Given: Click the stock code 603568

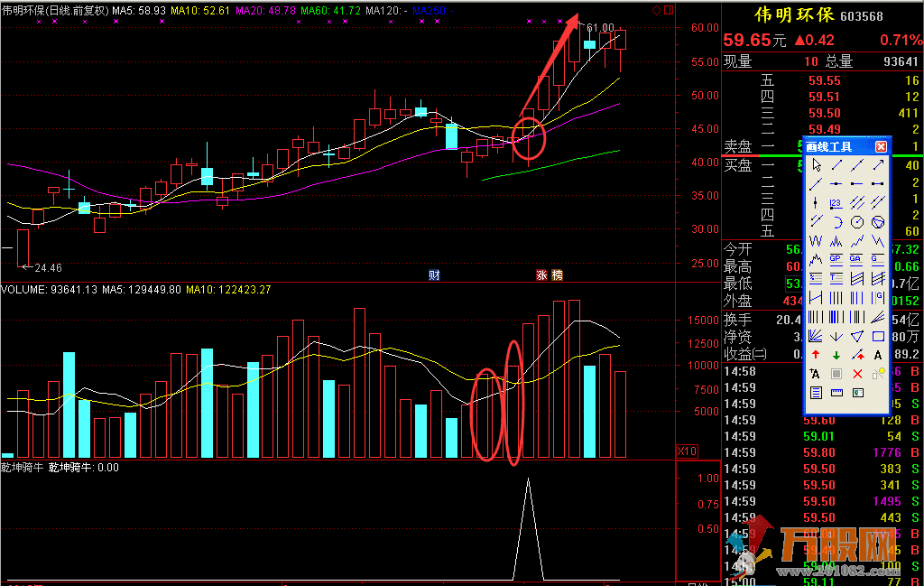Looking at the screenshot, I should pyautogui.click(x=862, y=16).
